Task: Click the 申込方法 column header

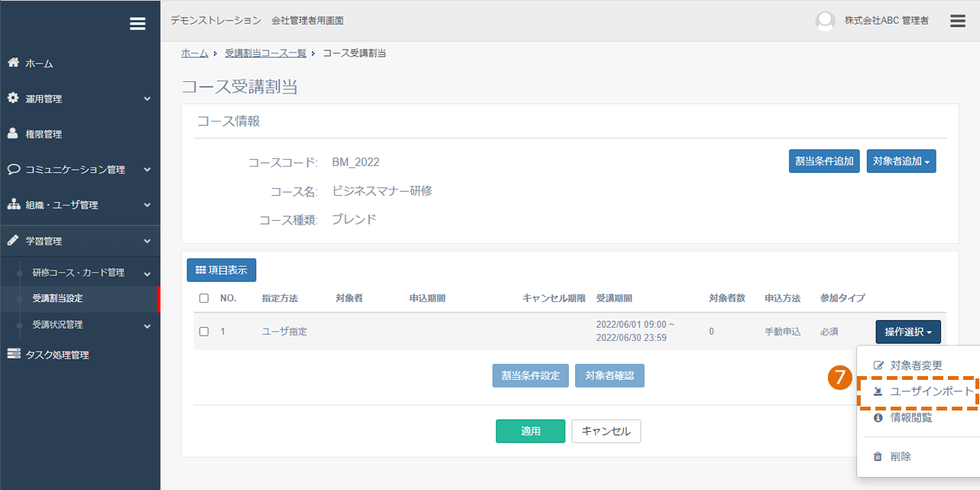Action: (783, 298)
